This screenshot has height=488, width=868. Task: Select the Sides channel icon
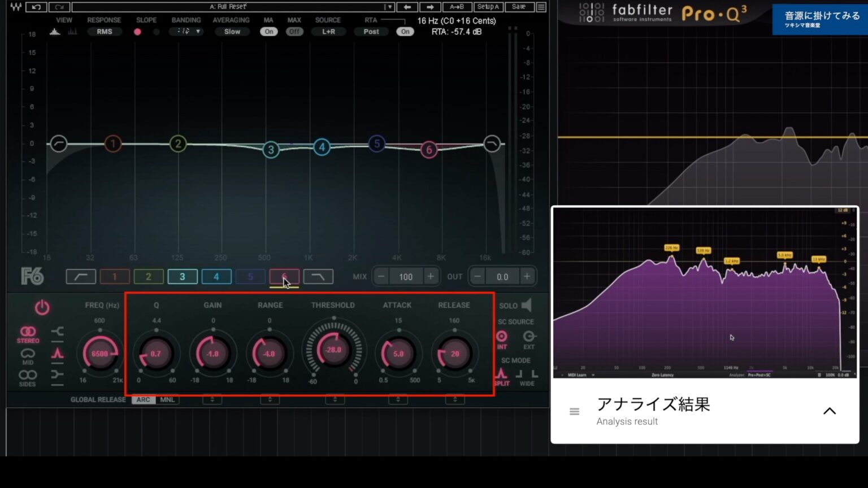[x=28, y=374]
